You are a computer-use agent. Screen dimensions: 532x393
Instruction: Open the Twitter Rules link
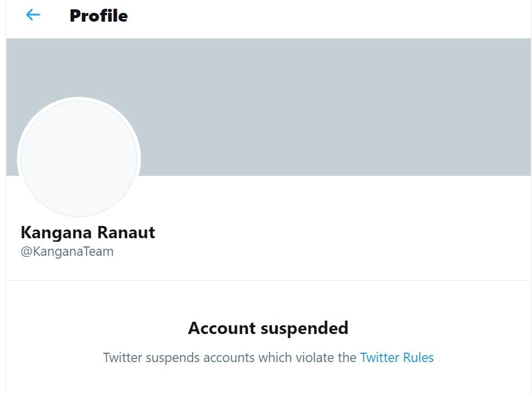(397, 357)
